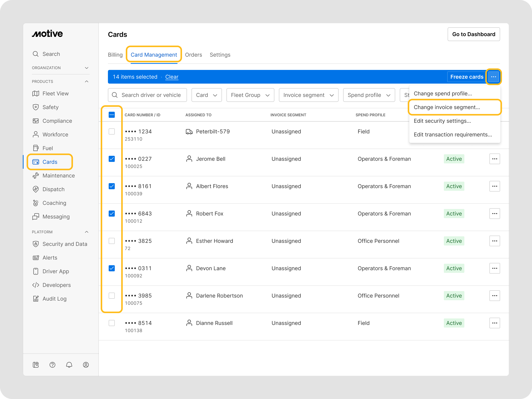The width and height of the screenshot is (532, 399).
Task: Expand the Spend profile filter dropdown
Action: coord(369,95)
